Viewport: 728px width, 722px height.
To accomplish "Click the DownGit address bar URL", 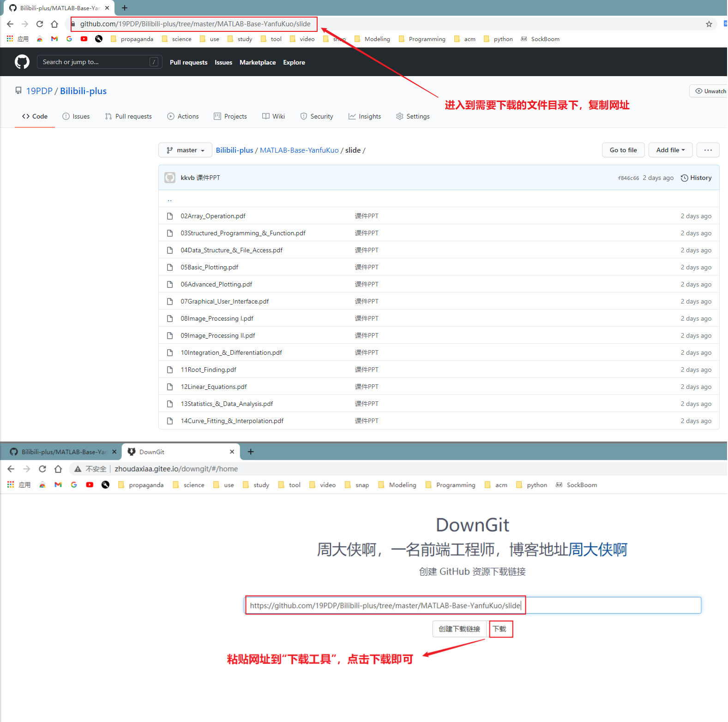I will (x=176, y=469).
